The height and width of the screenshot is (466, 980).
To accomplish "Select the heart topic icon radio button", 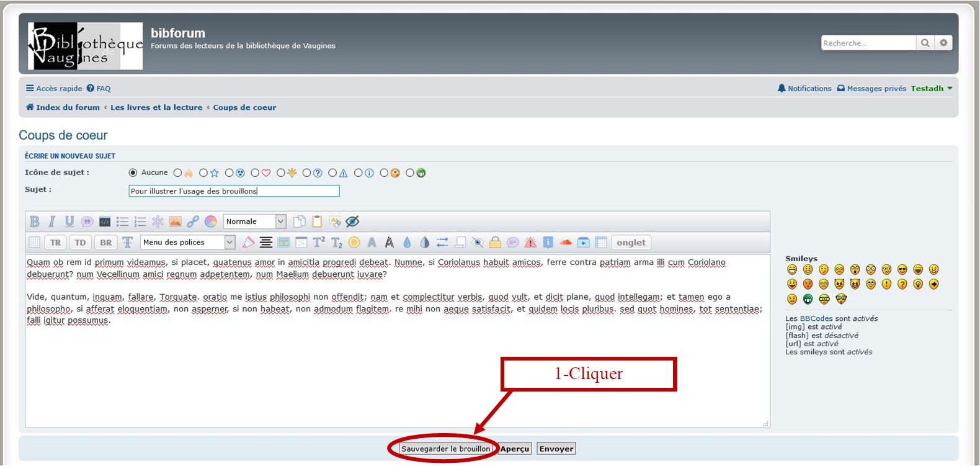I will [255, 173].
